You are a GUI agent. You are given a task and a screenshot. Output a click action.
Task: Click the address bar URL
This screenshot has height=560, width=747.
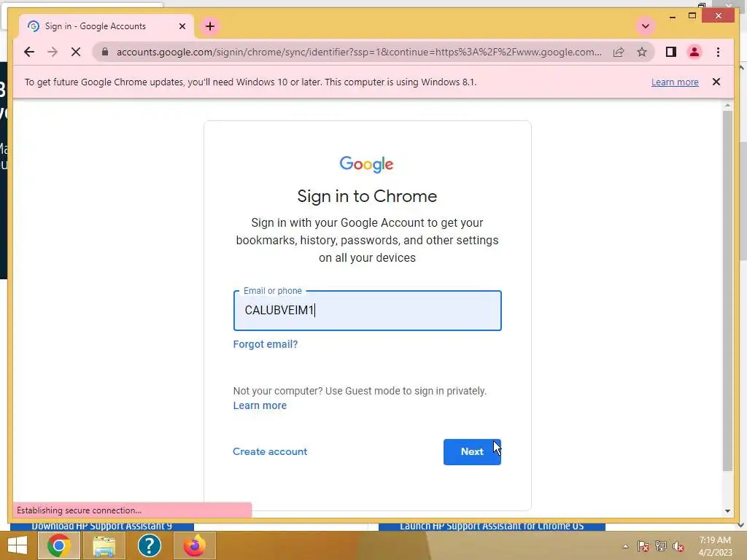[x=359, y=52]
